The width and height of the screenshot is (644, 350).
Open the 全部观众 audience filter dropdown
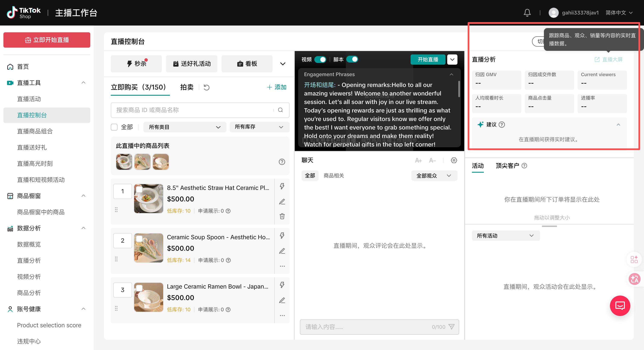434,176
